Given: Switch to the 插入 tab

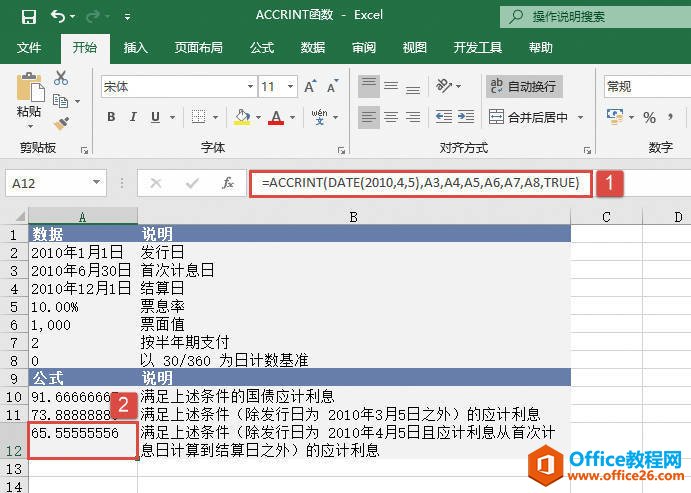Looking at the screenshot, I should tap(136, 48).
